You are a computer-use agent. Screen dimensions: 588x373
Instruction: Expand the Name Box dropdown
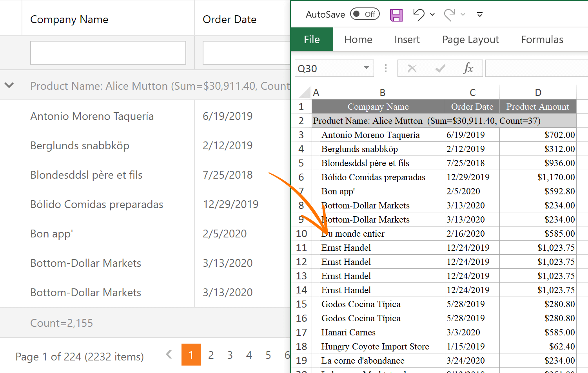click(366, 68)
